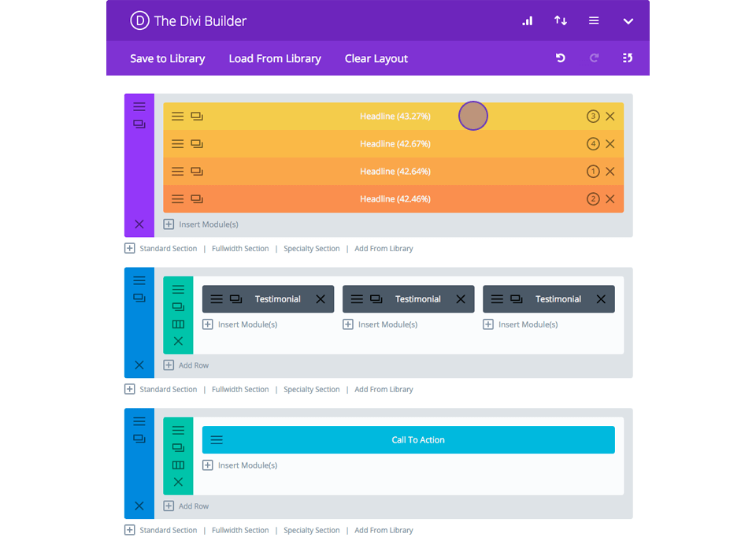Open settings for the Headline (43.27%) module
The image size is (756, 552).
point(177,116)
